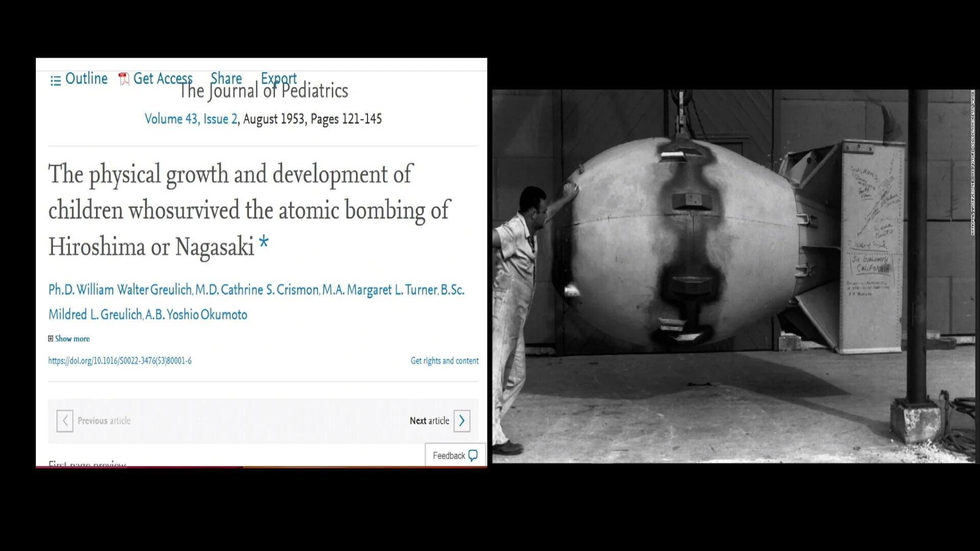Open the article DOI link
Screen dimensions: 980x551
[x=120, y=361]
